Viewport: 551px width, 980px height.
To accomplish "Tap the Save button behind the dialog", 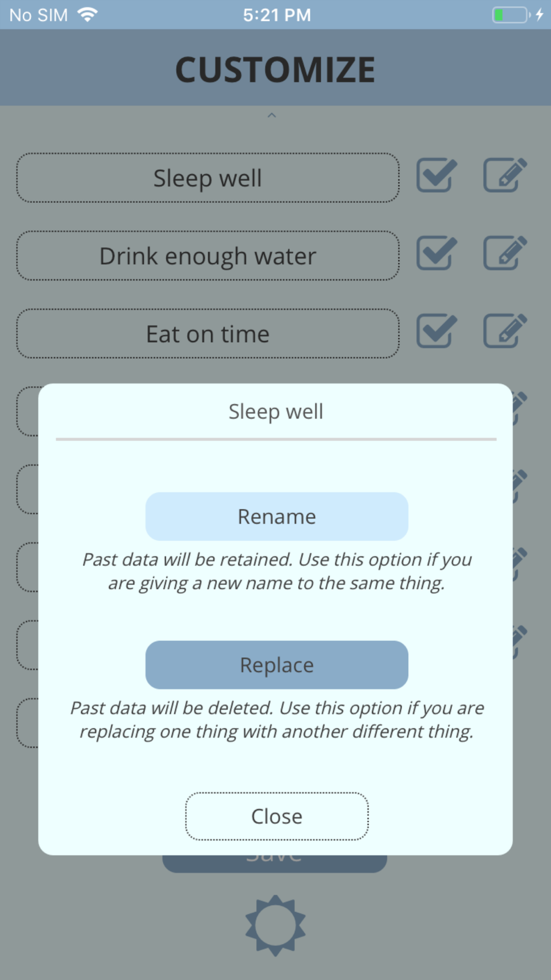I will click(x=275, y=863).
